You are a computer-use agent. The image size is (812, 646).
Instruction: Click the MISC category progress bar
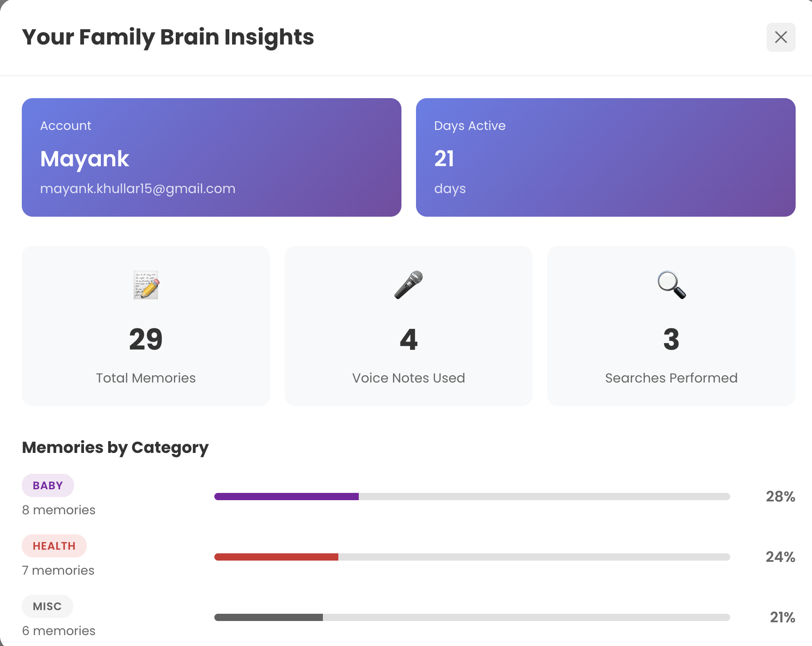pyautogui.click(x=472, y=617)
